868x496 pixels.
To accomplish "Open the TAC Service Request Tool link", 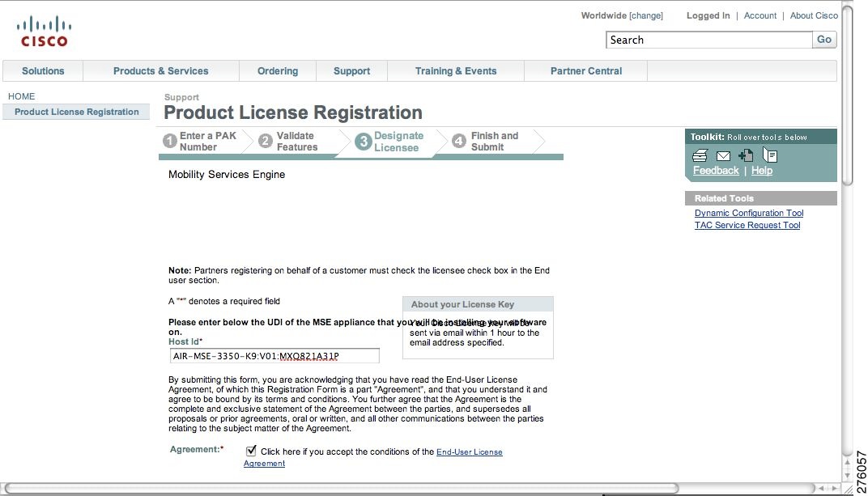I will click(747, 225).
